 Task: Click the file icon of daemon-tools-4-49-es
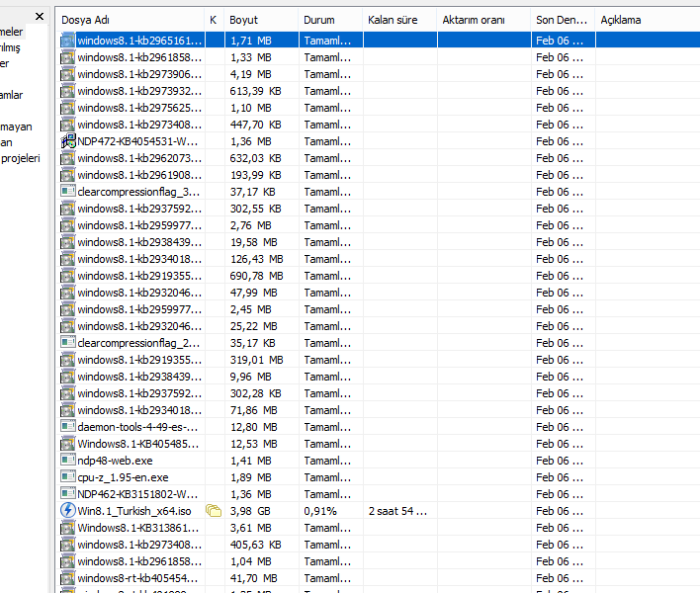click(x=68, y=427)
